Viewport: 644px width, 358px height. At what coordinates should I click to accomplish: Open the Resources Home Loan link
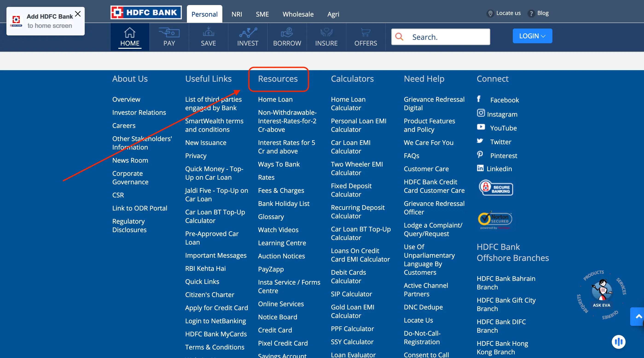(275, 99)
